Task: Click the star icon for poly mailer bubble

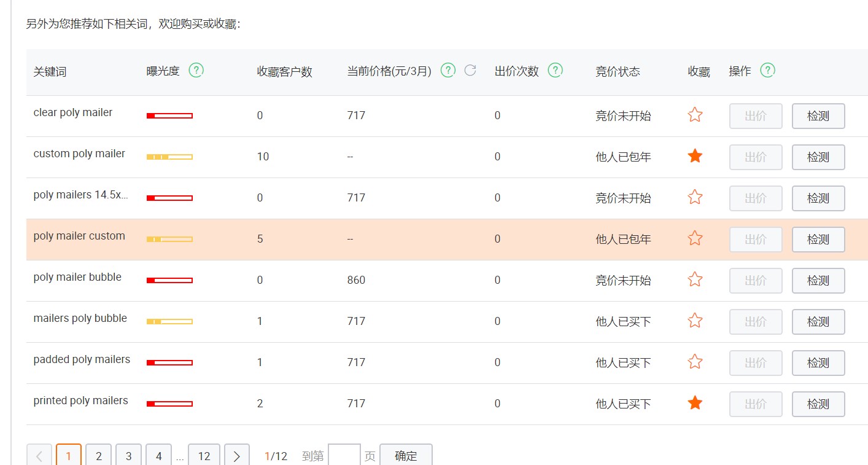Action: tap(694, 279)
